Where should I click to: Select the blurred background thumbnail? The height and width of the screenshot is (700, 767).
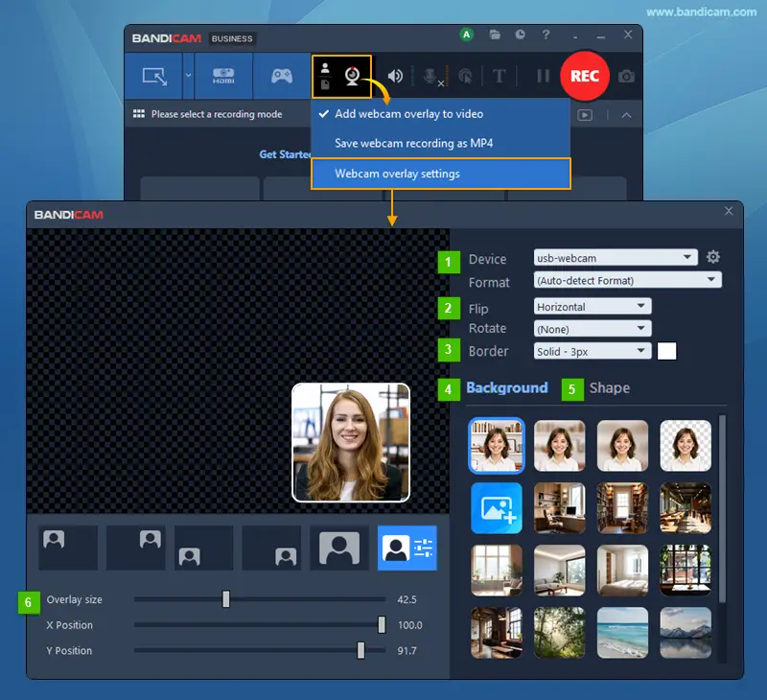tap(560, 446)
